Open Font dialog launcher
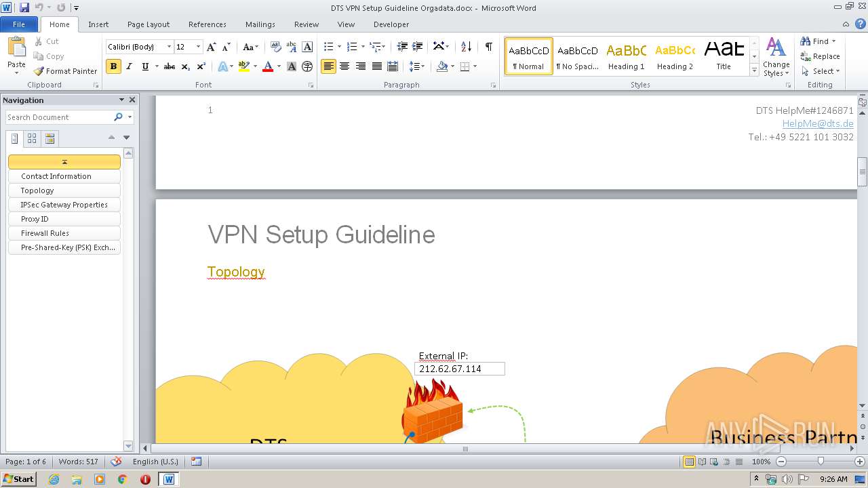The height and width of the screenshot is (488, 868). click(311, 85)
